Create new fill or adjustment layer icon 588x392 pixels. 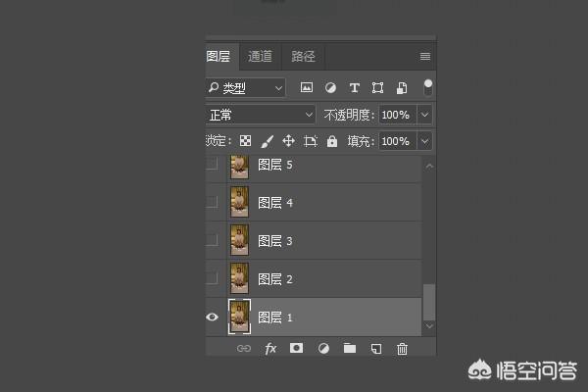pos(323,349)
